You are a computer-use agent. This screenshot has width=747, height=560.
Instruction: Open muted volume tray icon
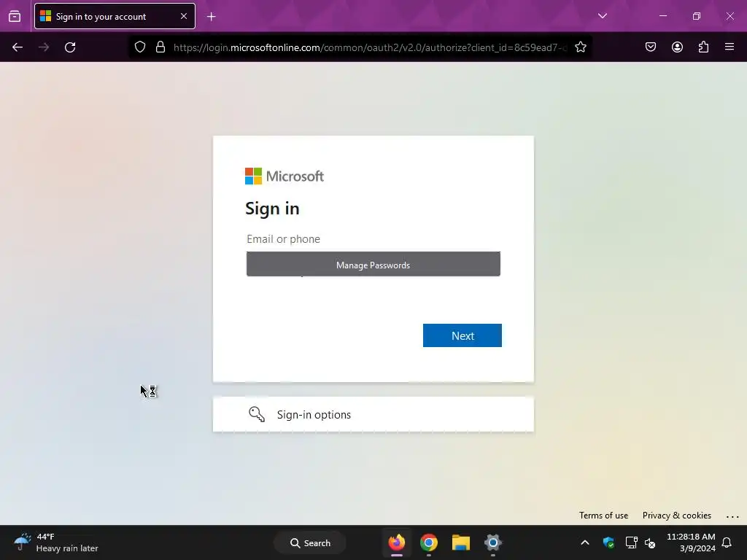click(x=650, y=542)
